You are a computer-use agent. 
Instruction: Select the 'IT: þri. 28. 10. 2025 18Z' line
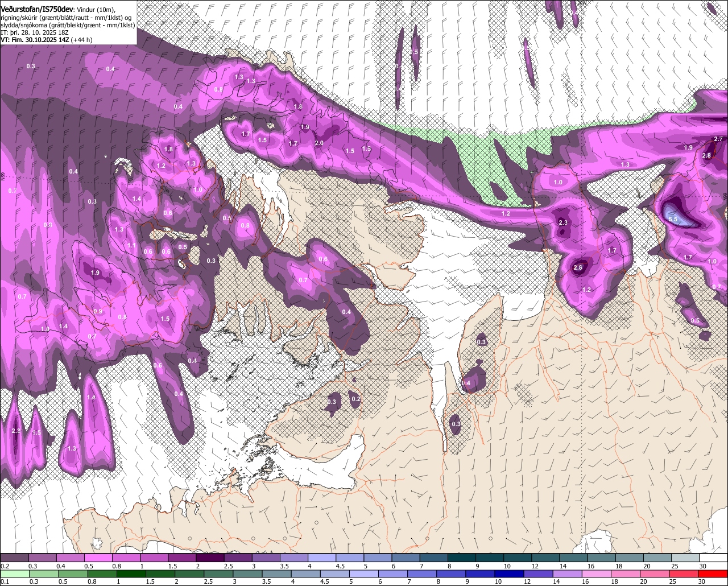point(35,32)
